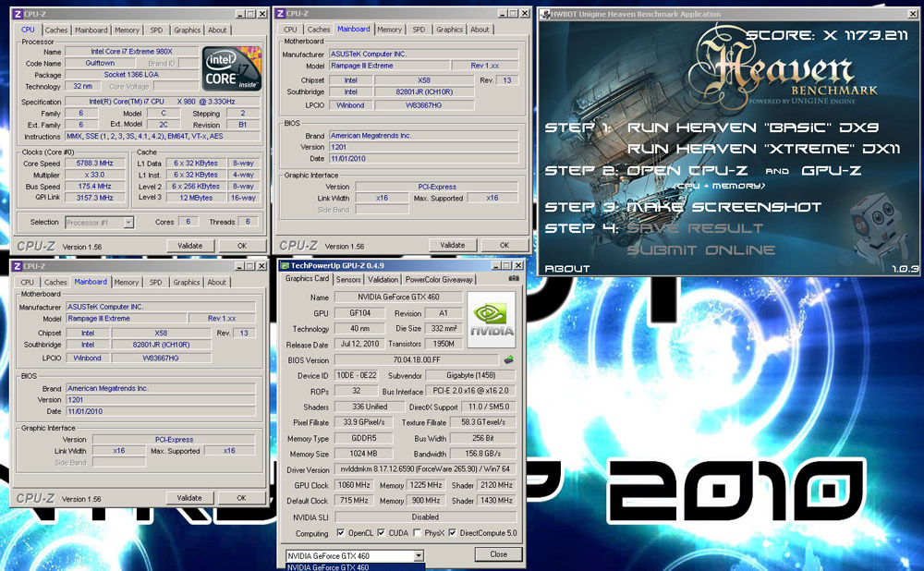The height and width of the screenshot is (571, 924).
Task: Select NVIDIA GeForce GTX 460 list entry
Action: point(356,567)
